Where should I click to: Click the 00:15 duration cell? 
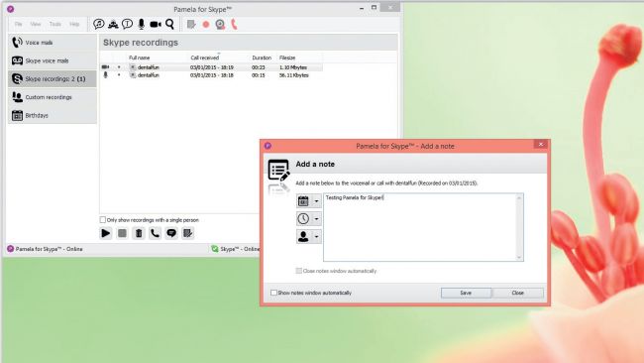click(259, 75)
